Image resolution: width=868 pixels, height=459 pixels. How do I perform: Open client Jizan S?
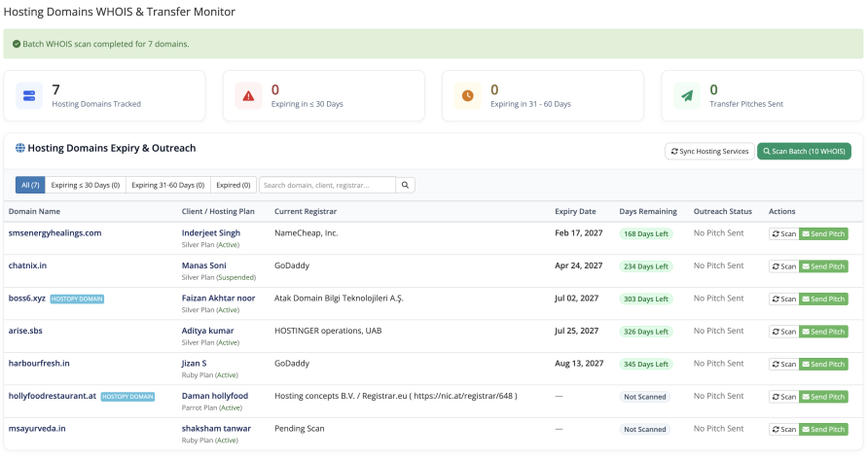click(194, 364)
